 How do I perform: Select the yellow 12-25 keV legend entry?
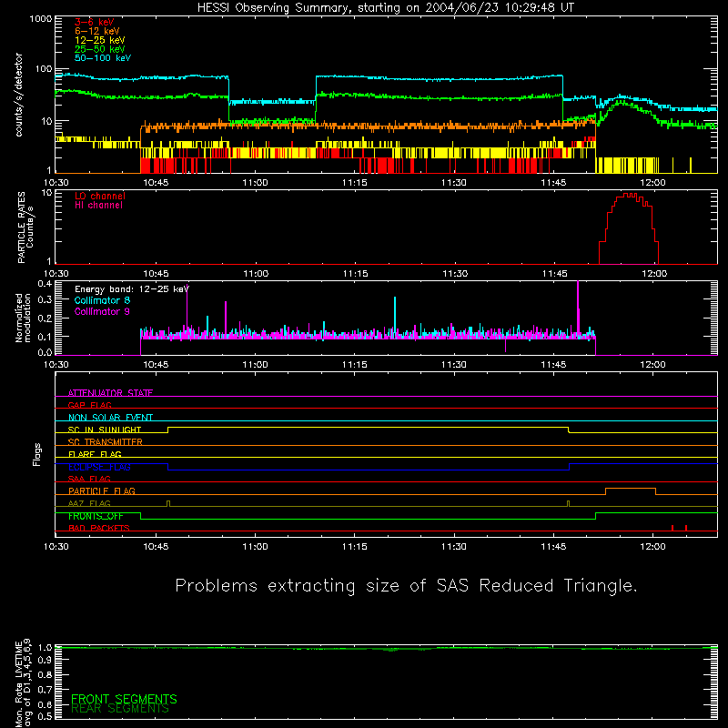tap(99, 40)
